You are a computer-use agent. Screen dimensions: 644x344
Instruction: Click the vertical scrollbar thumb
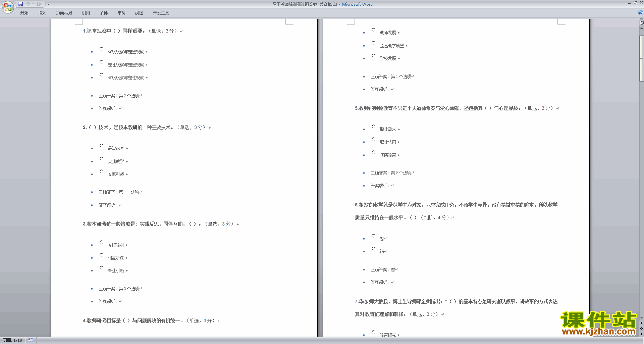[641, 58]
